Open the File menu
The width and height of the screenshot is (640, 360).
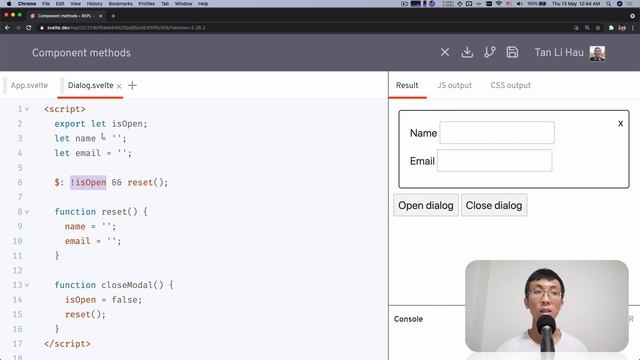pos(46,4)
